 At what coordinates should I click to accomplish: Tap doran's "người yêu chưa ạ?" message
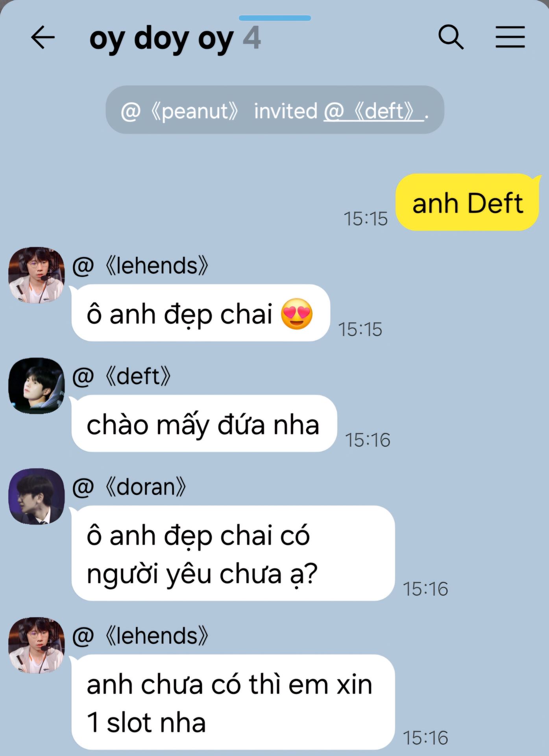click(x=233, y=553)
